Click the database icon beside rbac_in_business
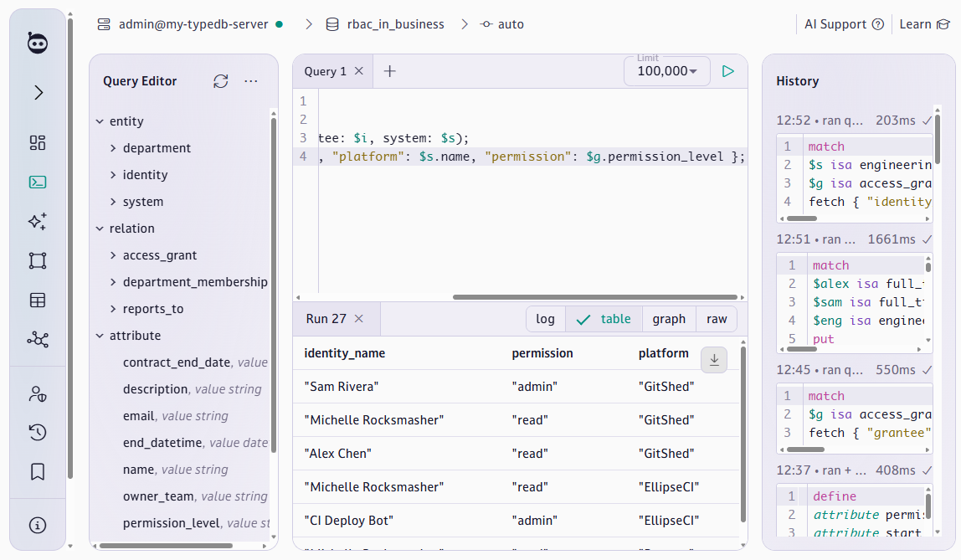This screenshot has width=961, height=560. (332, 24)
